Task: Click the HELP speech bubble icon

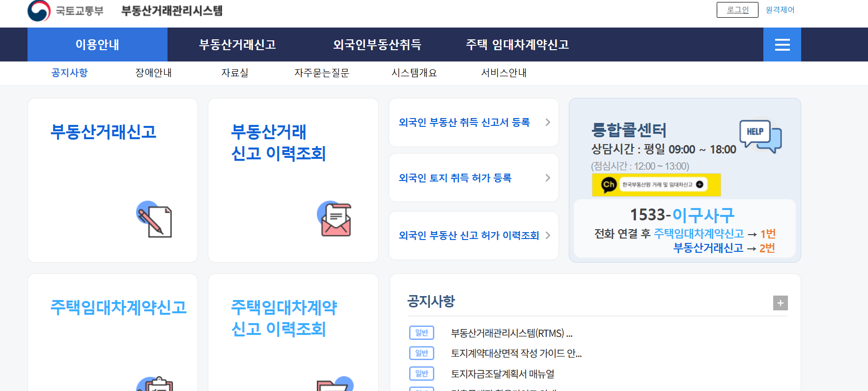Action: pos(760,136)
